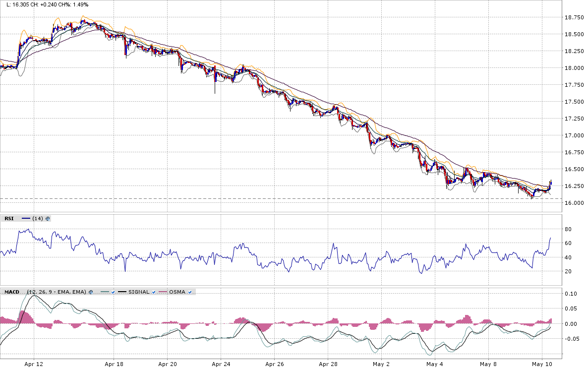Screen dimensions: 588x371
Task: Uncheck the SIGNAL line checkbox
Action: [x=154, y=292]
